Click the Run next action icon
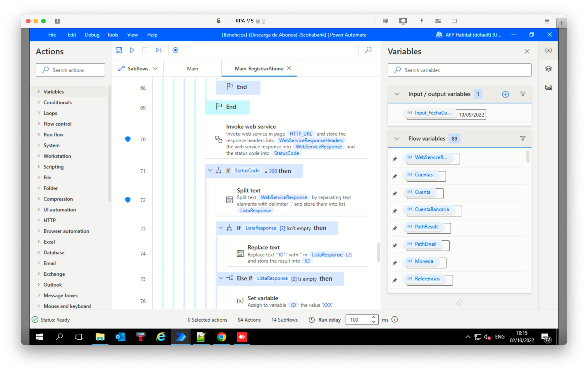 pyautogui.click(x=158, y=50)
